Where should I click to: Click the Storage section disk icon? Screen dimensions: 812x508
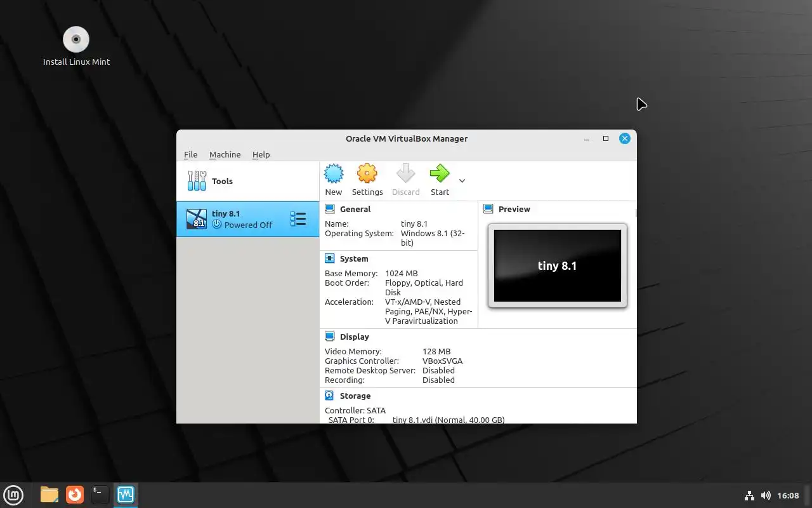coord(330,396)
